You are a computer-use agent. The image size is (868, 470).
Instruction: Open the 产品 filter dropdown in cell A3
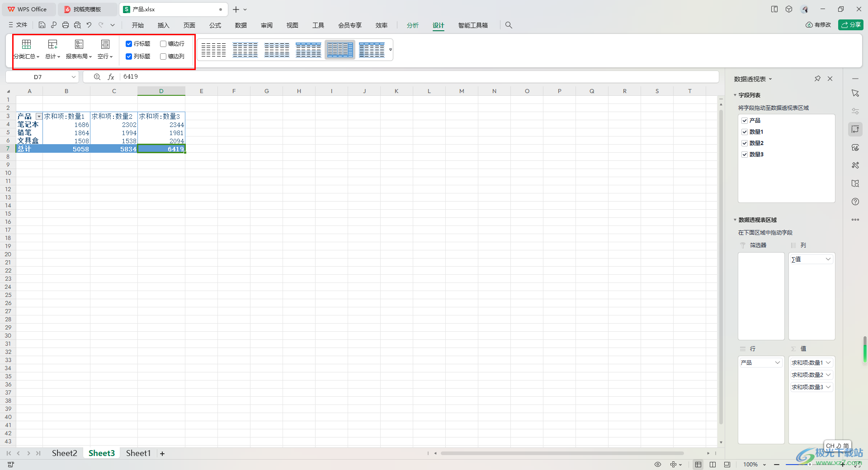pyautogui.click(x=39, y=117)
